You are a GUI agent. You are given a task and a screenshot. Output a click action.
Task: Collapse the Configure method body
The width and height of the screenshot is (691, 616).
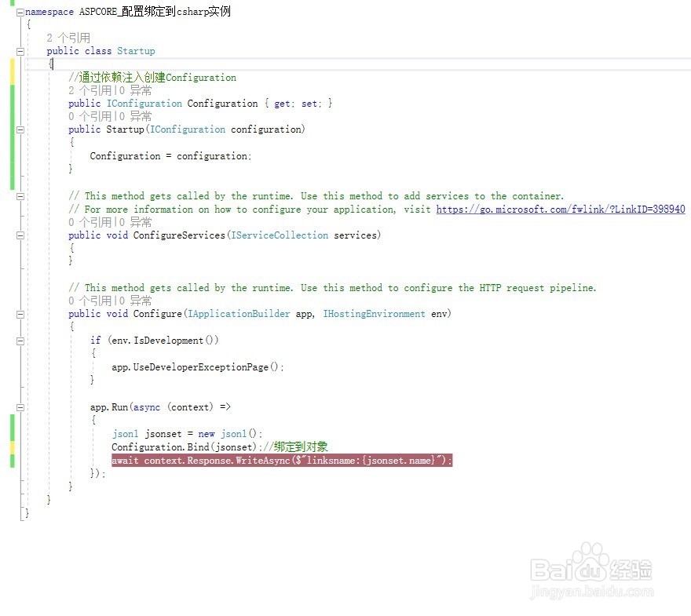tap(20, 313)
